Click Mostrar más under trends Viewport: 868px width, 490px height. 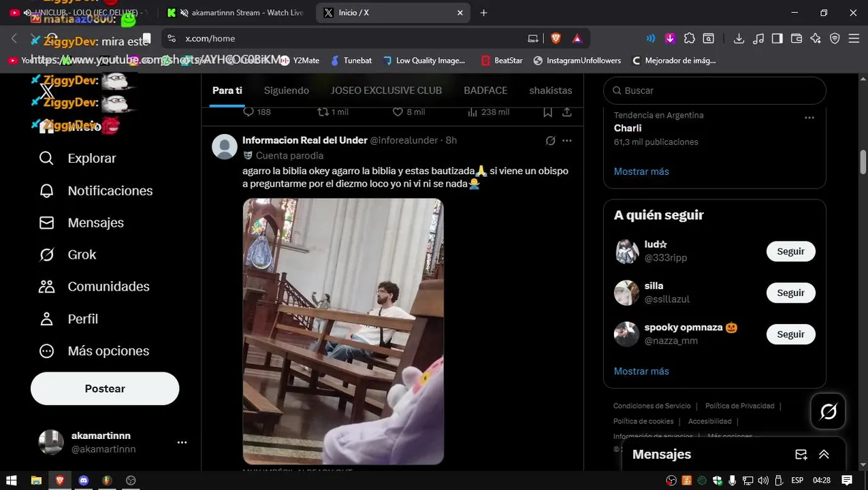tap(641, 171)
